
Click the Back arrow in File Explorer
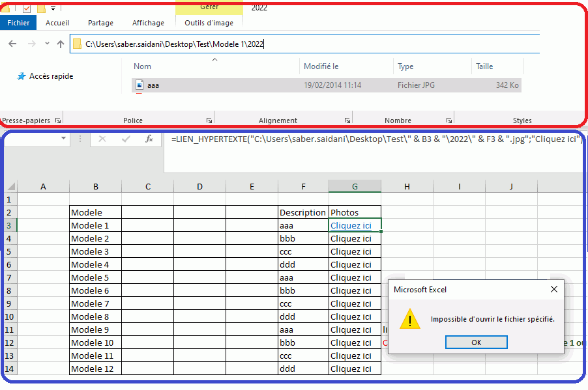(12, 44)
